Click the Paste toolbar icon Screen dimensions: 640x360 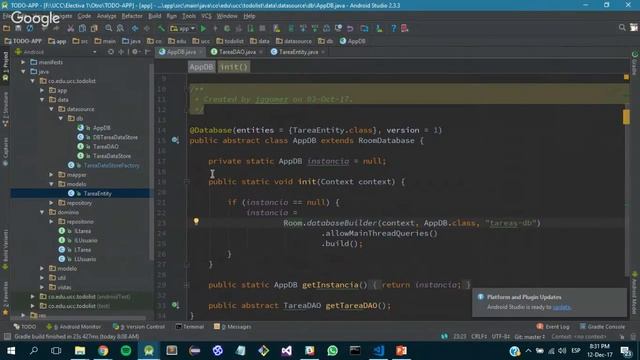94,29
